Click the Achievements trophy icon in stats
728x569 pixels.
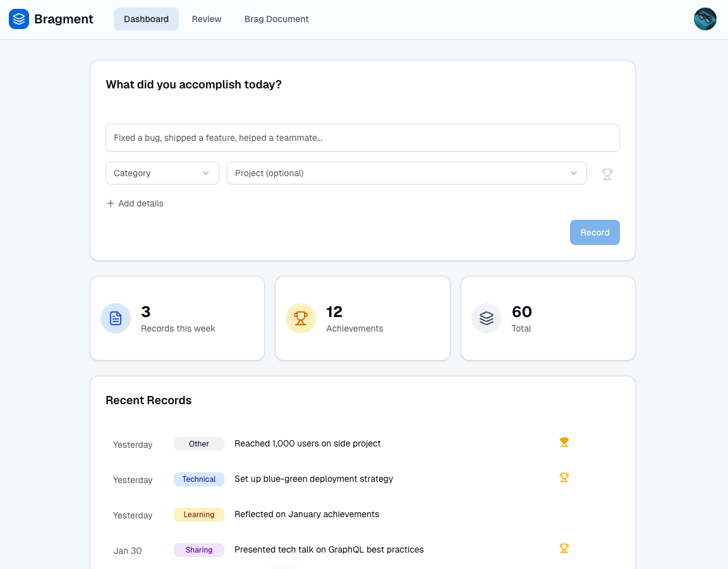click(301, 318)
